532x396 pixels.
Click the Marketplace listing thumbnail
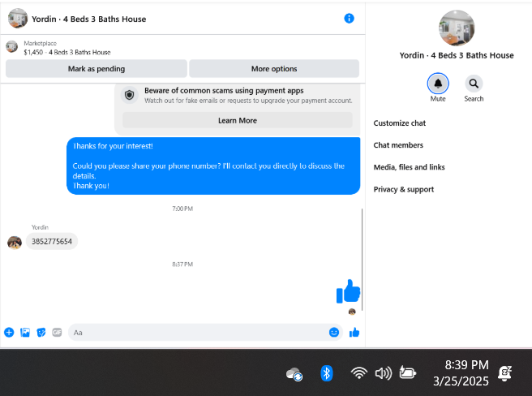[12, 46]
